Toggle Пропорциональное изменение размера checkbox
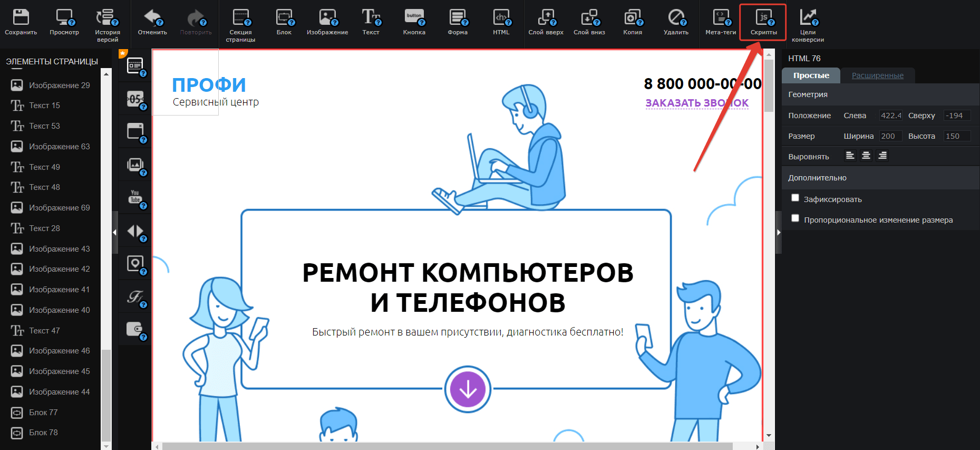980x450 pixels. (x=795, y=218)
